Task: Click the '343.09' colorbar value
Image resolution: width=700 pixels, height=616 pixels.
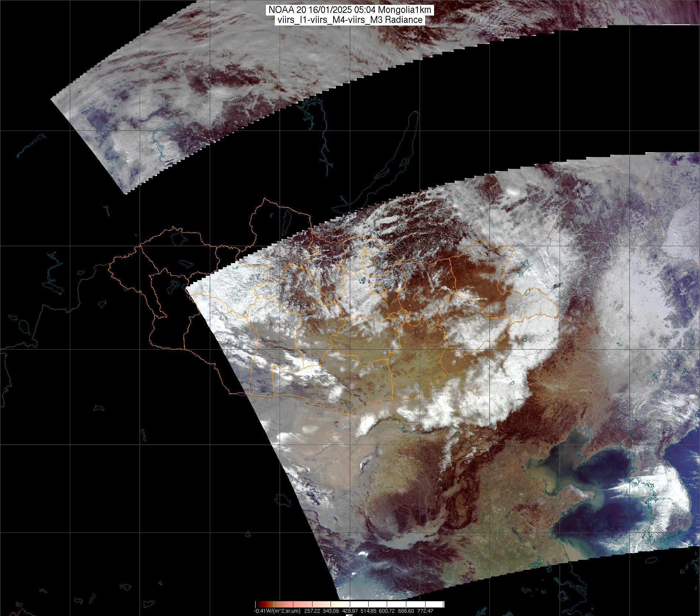Action: coord(331,611)
